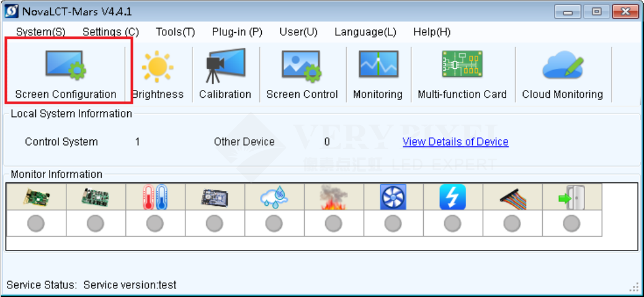Close the NovaLCT-Mars window

pos(625,12)
